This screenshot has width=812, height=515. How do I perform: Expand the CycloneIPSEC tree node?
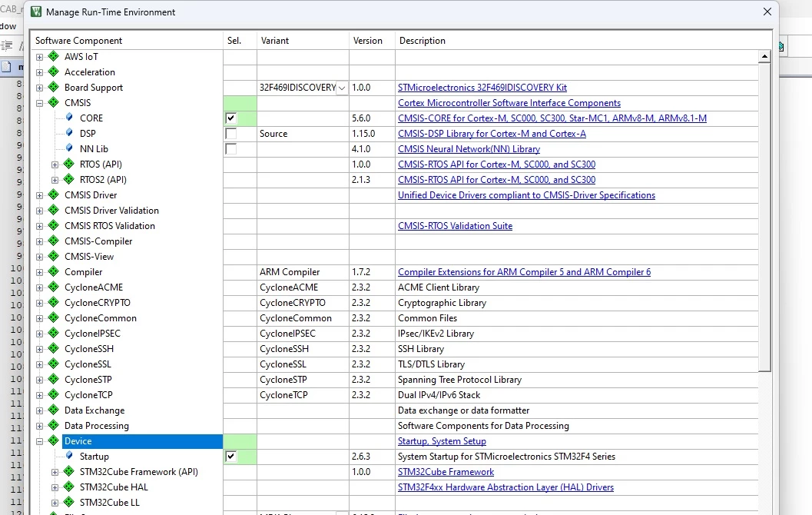coord(39,334)
